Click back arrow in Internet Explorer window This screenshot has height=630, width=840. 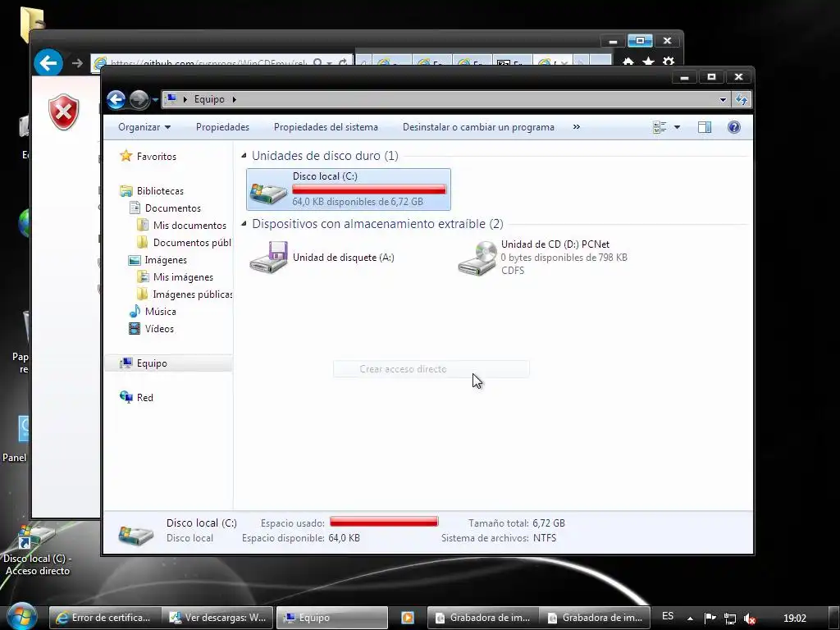pyautogui.click(x=48, y=62)
